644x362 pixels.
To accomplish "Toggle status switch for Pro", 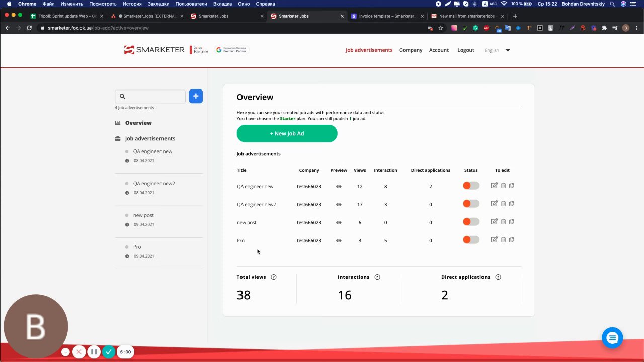I will 471,240.
